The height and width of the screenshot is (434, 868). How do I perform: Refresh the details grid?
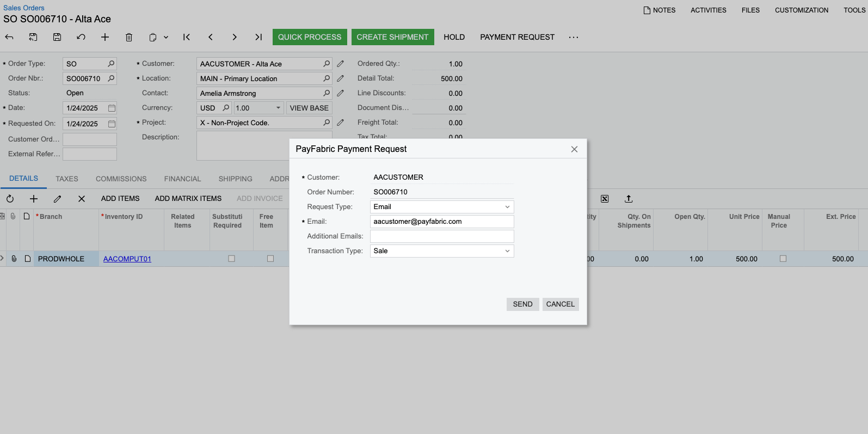tap(10, 199)
